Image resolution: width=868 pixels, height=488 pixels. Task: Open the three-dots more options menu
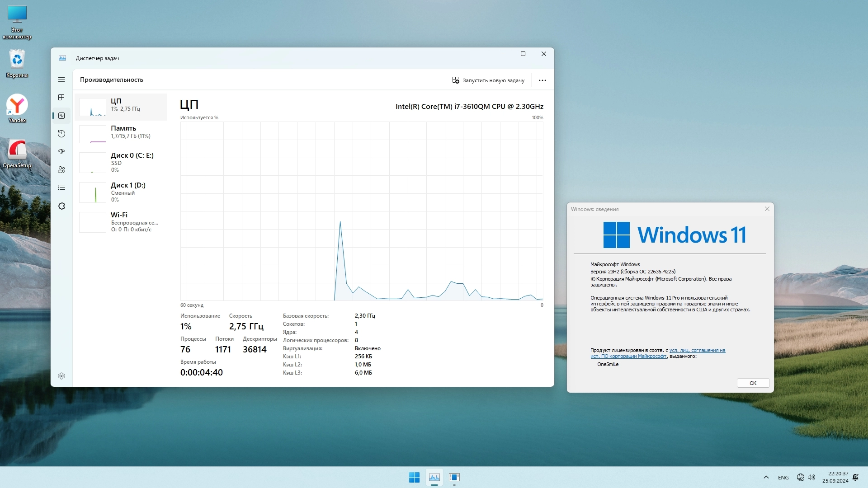click(x=542, y=80)
